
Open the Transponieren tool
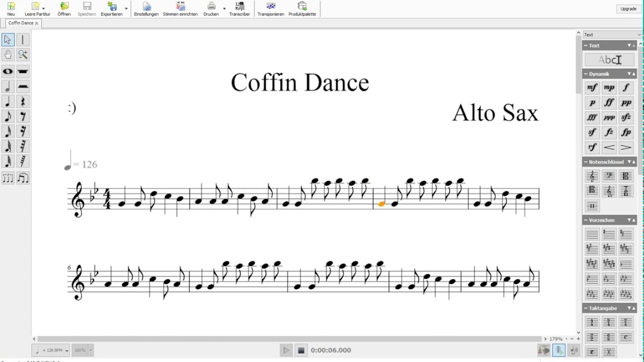[271, 9]
